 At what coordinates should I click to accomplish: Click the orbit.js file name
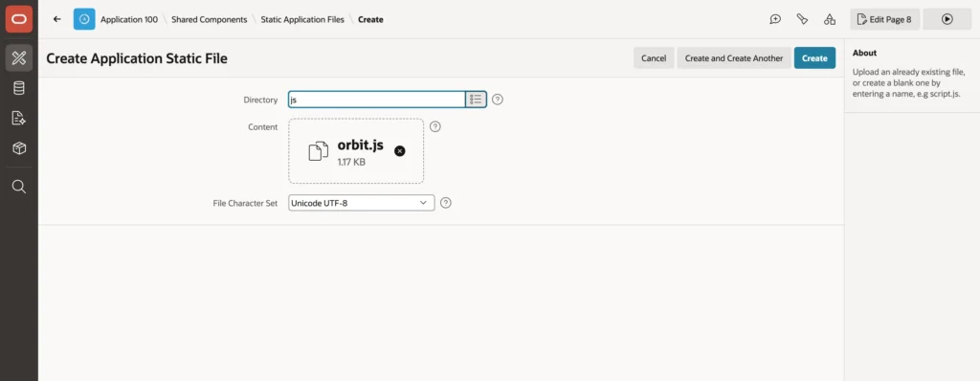(x=361, y=146)
